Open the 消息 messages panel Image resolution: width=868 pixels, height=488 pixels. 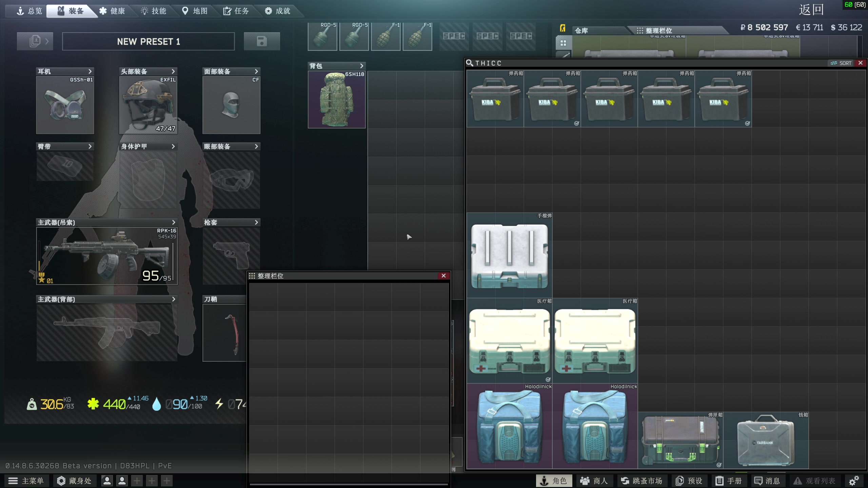(x=767, y=481)
